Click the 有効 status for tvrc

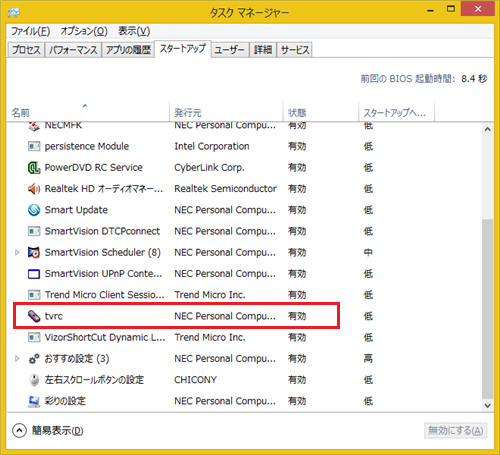(x=297, y=316)
